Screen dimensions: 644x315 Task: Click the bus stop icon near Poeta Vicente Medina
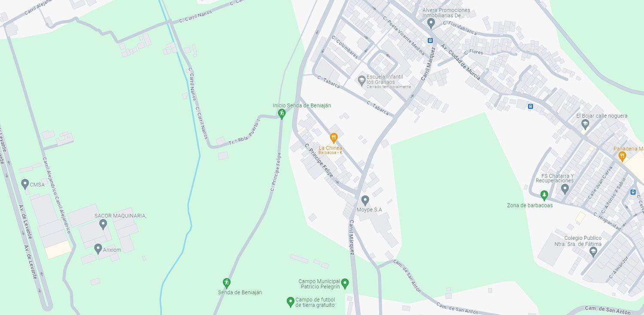[430, 40]
